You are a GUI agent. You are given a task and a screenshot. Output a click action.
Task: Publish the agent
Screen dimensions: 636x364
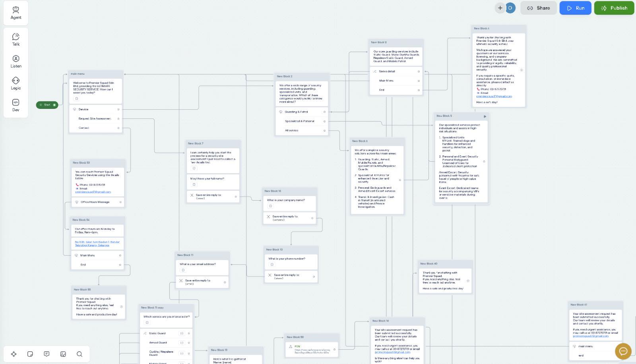tap(614, 8)
